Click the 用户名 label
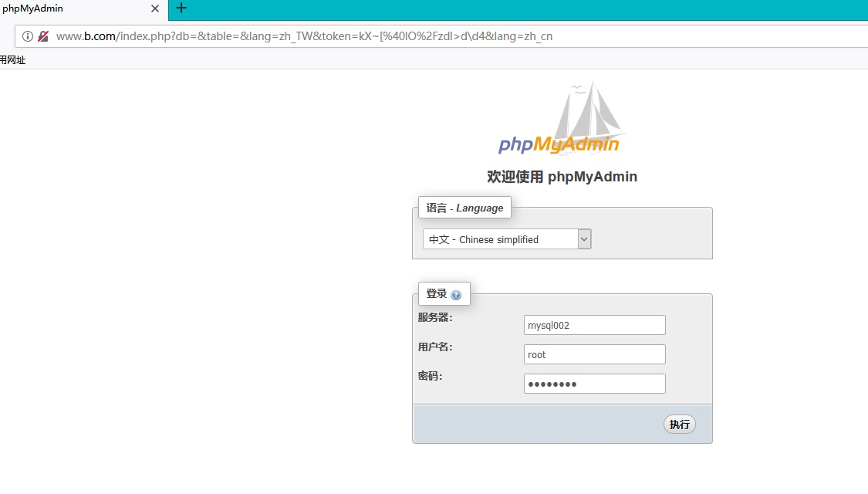The width and height of the screenshot is (868, 494). [x=435, y=347]
